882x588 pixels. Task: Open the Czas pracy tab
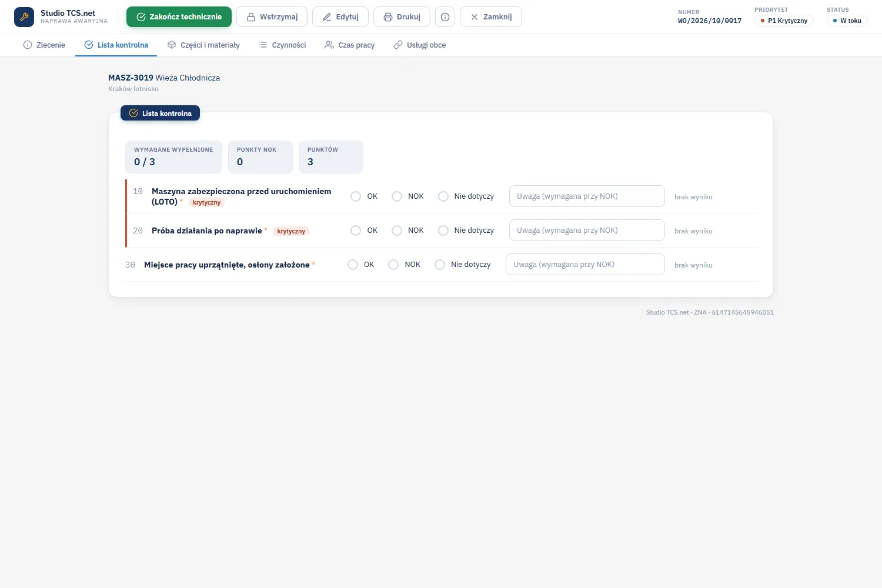[350, 45]
